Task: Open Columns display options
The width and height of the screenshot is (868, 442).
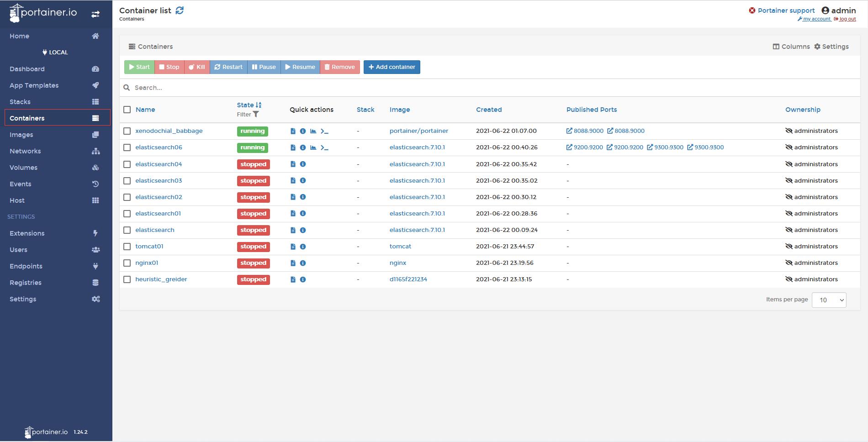Action: click(x=791, y=47)
